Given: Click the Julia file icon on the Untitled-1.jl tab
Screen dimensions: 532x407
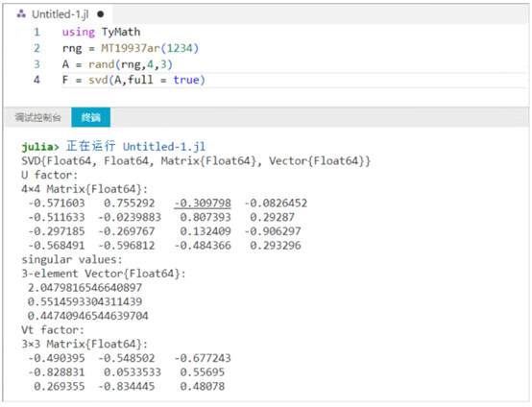Looking at the screenshot, I should [21, 14].
